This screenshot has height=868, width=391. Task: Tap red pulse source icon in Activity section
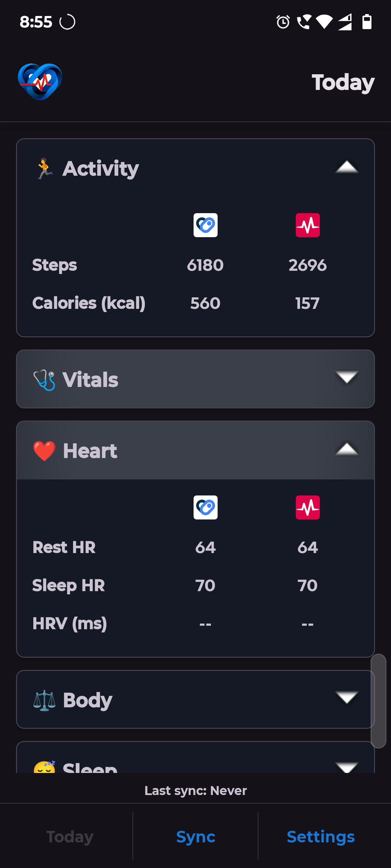307,225
